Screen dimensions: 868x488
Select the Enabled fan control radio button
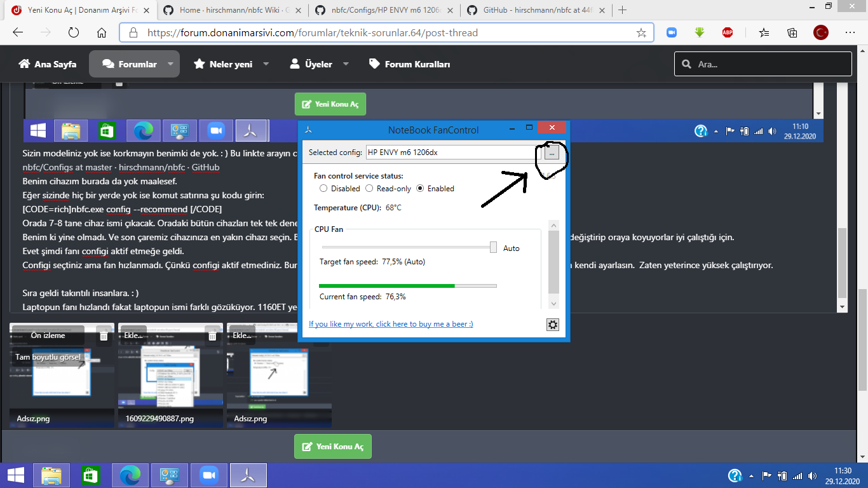pyautogui.click(x=420, y=189)
